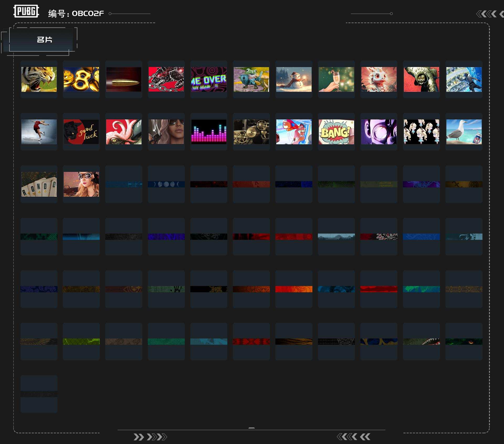Click the top-right double chevron arrows
504x444 pixels.
pyautogui.click(x=486, y=14)
